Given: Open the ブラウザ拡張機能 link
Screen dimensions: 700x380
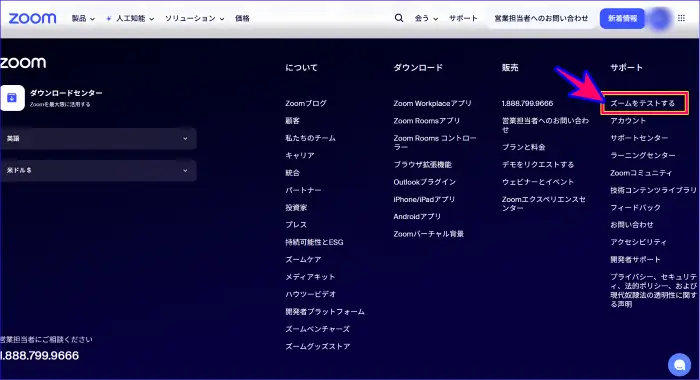Looking at the screenshot, I should tap(422, 164).
